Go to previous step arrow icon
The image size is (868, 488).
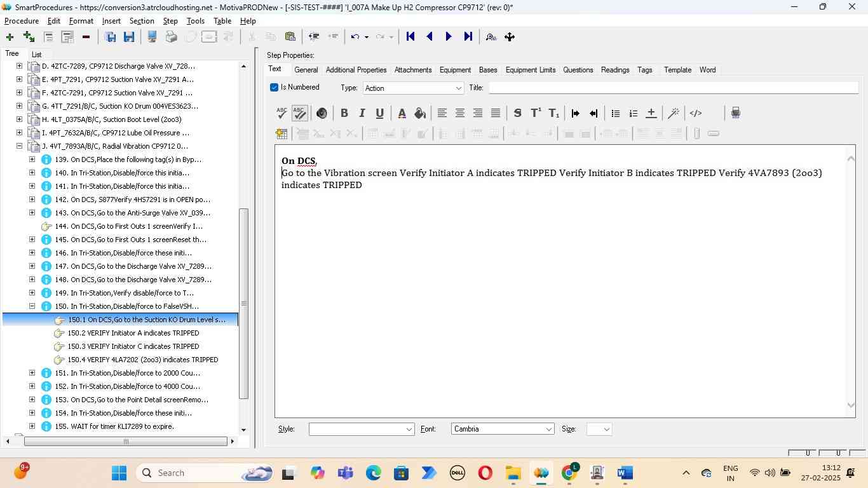tap(430, 37)
